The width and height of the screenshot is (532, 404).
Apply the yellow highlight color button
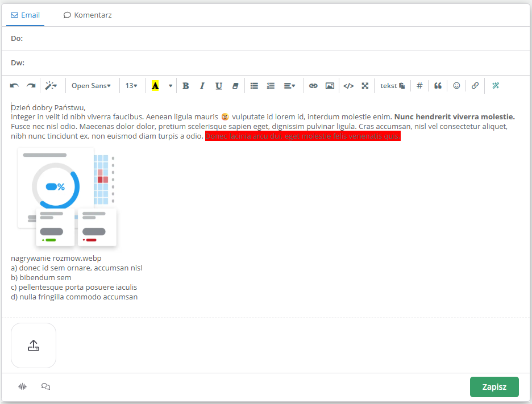(x=155, y=86)
